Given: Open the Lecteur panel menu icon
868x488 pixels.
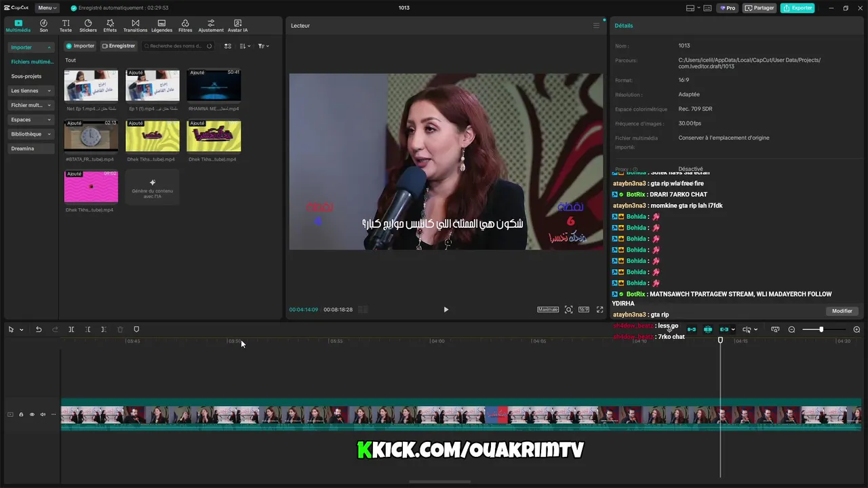Looking at the screenshot, I should (x=596, y=26).
